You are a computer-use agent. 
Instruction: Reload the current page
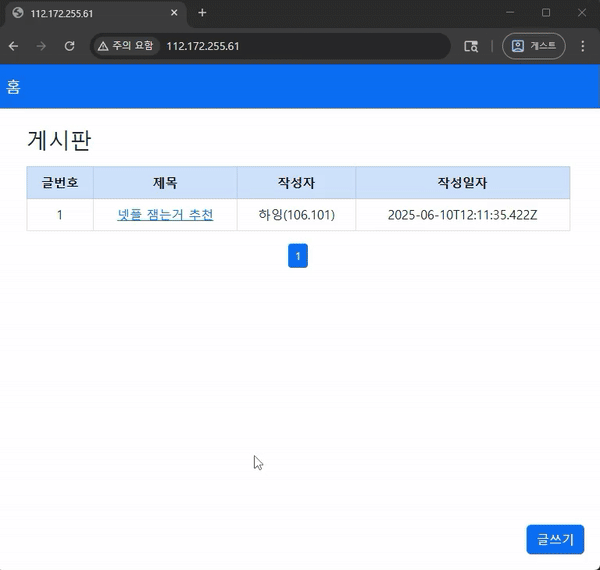[69, 46]
